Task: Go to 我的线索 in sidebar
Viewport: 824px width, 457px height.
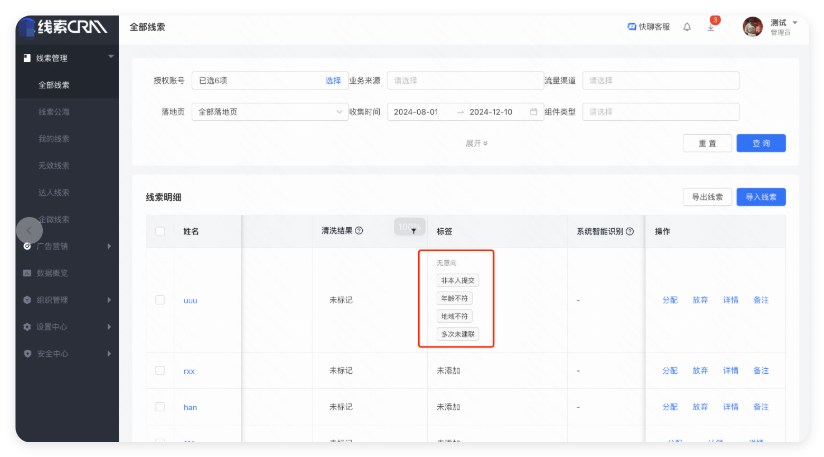Action: tap(54, 139)
